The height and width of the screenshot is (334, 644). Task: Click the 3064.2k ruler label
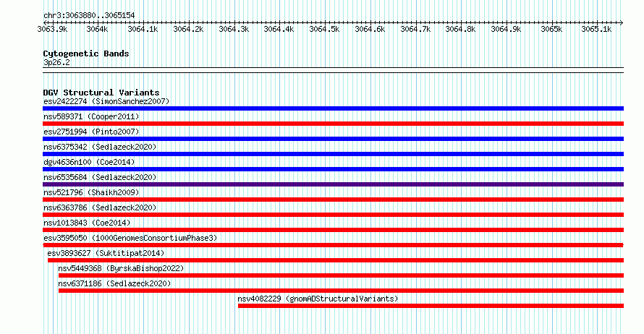(x=188, y=30)
